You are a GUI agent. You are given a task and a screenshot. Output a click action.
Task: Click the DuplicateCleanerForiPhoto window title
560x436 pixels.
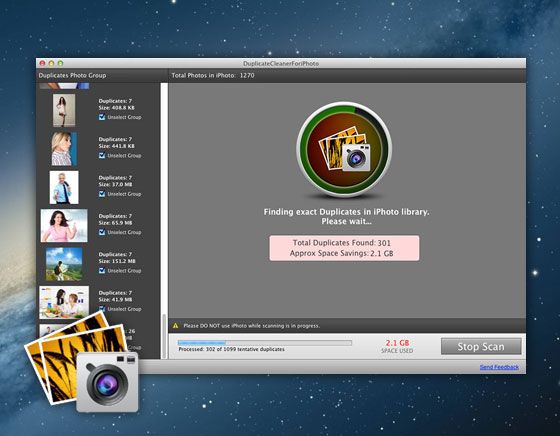(x=281, y=64)
